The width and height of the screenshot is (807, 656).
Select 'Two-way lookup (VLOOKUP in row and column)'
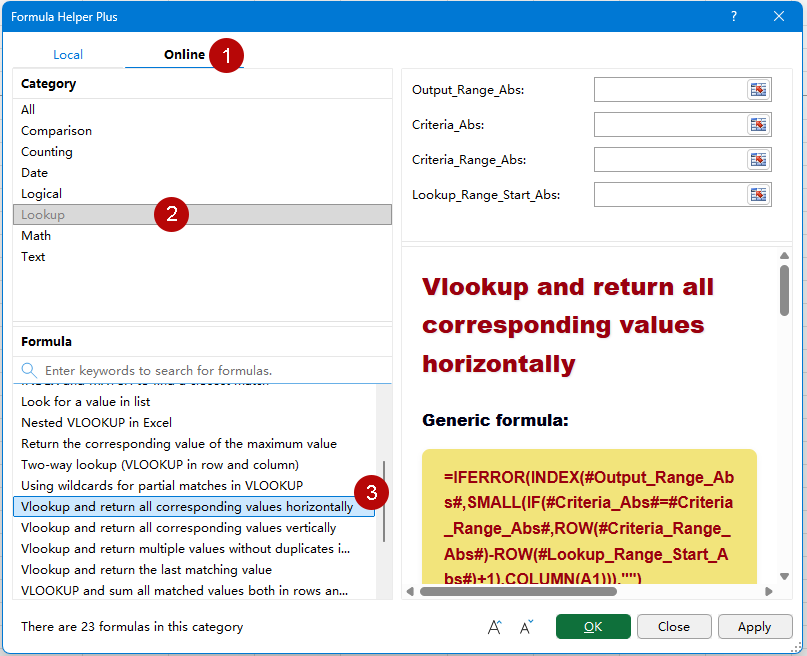(x=195, y=465)
